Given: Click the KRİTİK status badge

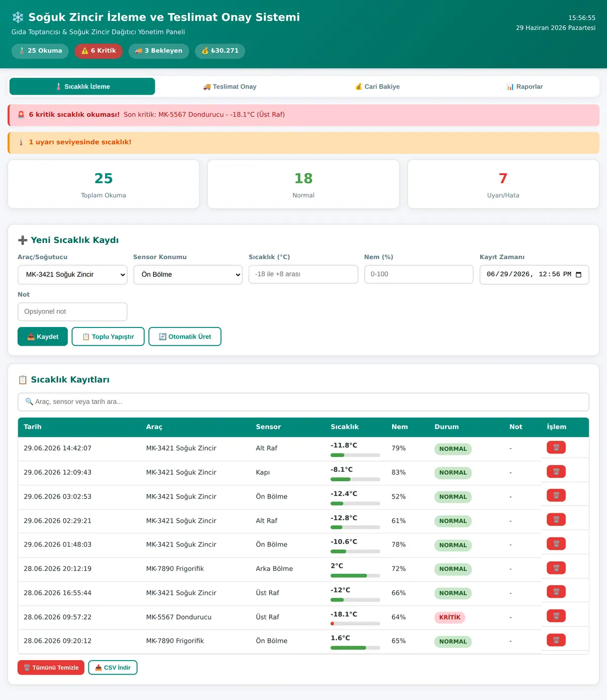Looking at the screenshot, I should (450, 617).
